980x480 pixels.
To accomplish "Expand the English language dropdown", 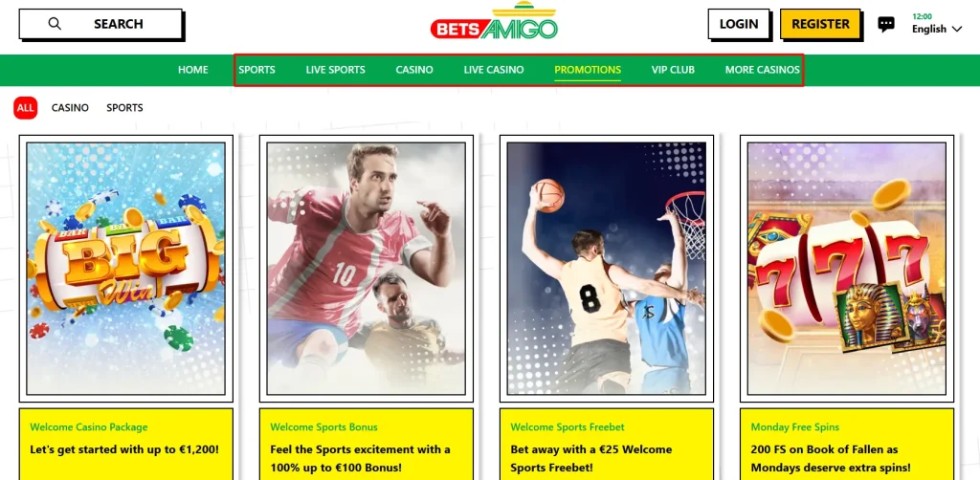I will [936, 29].
